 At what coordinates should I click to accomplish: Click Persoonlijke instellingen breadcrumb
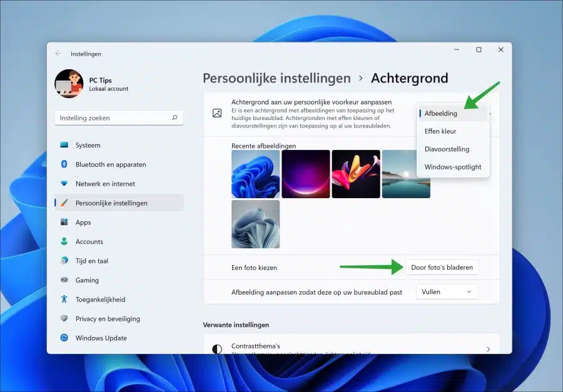coord(276,78)
